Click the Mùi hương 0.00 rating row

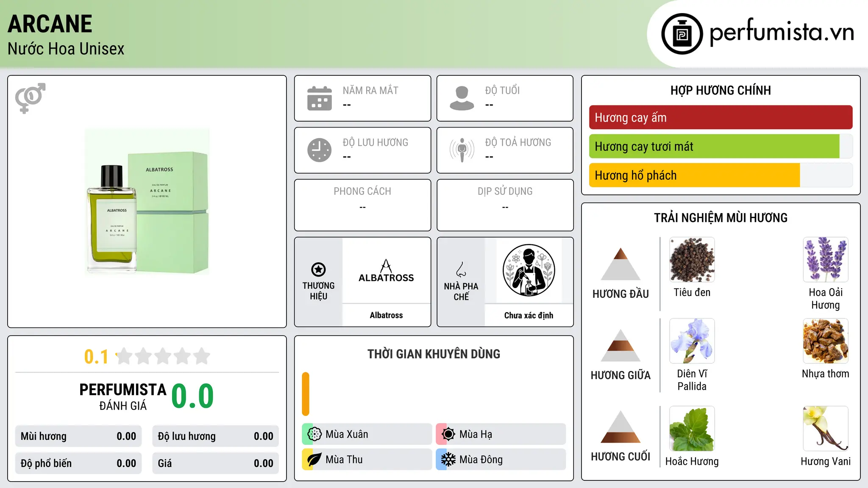pos(78,436)
